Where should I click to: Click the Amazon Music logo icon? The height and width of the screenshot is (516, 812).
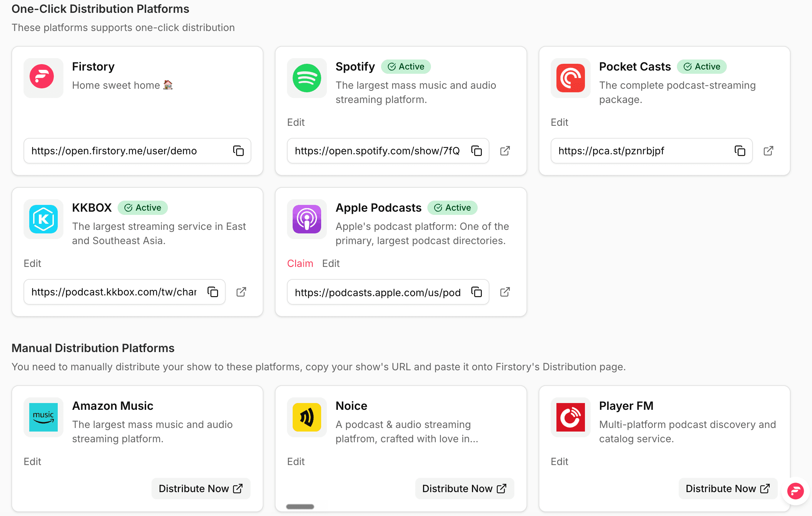[43, 417]
